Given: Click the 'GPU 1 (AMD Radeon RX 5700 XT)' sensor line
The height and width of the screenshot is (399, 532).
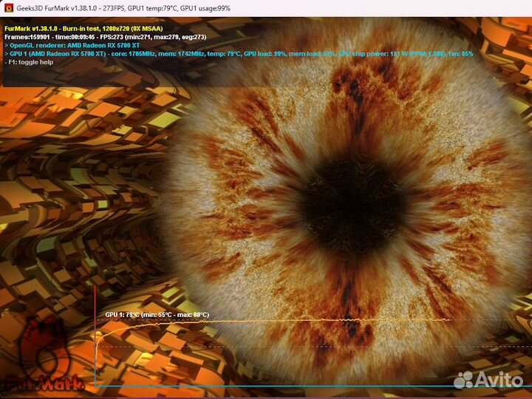Looking at the screenshot, I should 239,54.
